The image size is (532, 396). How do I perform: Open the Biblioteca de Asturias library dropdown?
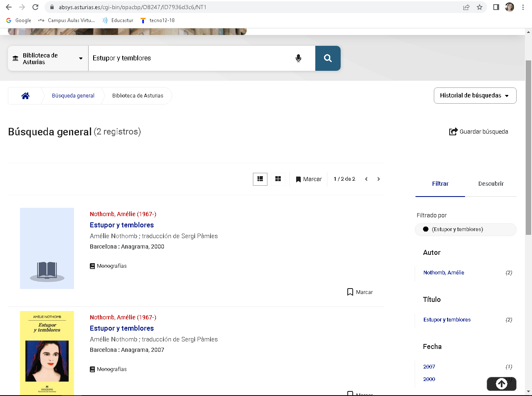tap(48, 58)
